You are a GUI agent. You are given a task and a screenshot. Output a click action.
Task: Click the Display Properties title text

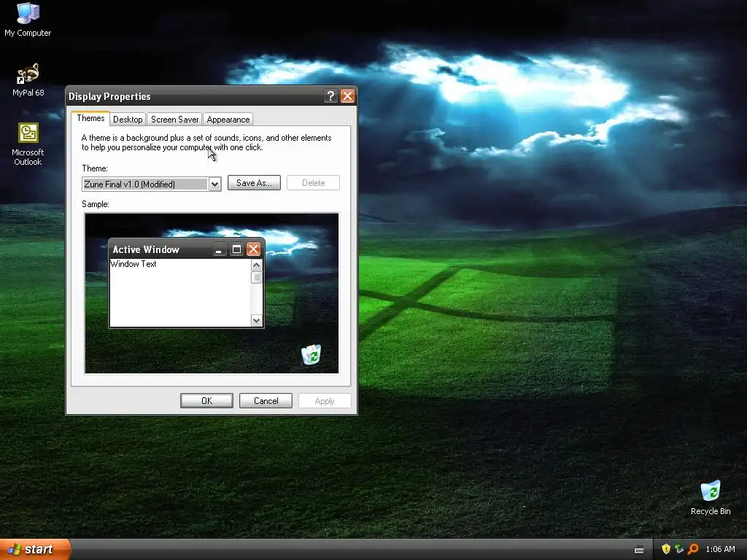[x=109, y=97]
